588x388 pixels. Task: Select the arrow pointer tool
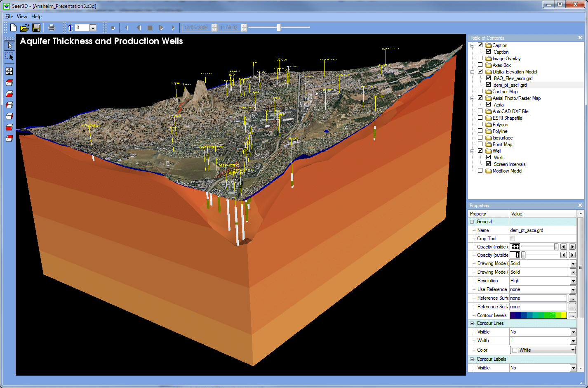tap(9, 45)
